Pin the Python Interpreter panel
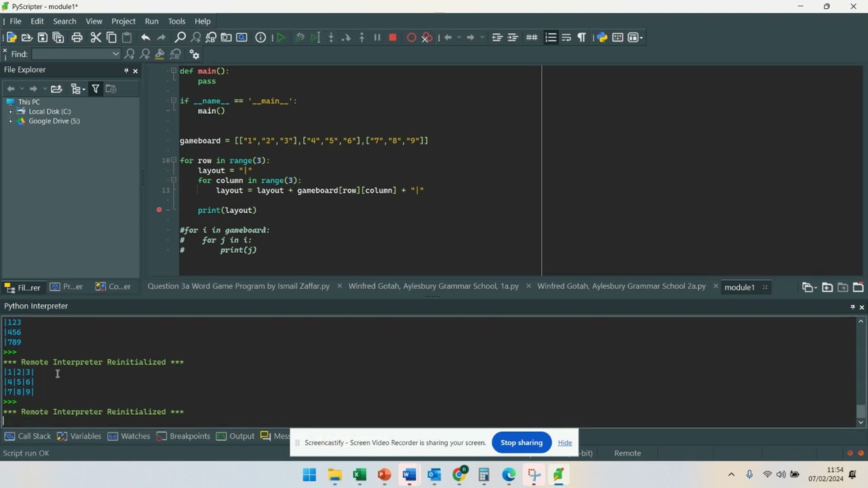This screenshot has width=868, height=488. [x=852, y=307]
